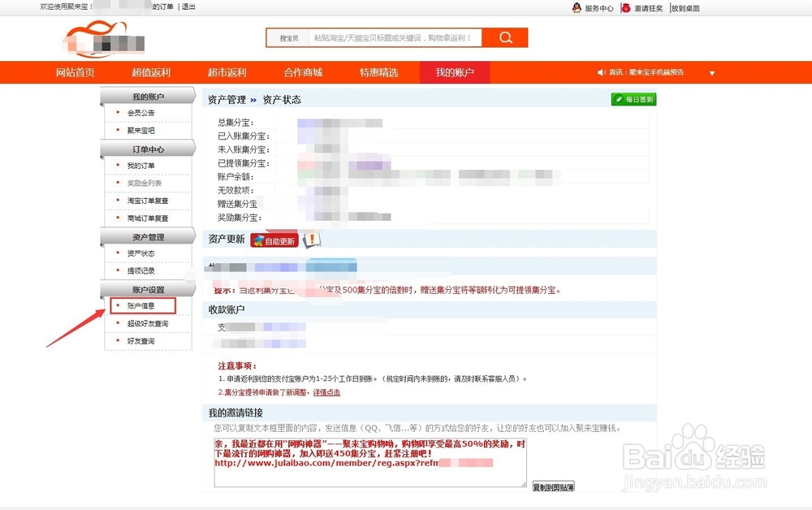Open 超市返利 page
812x510 pixels.
227,72
